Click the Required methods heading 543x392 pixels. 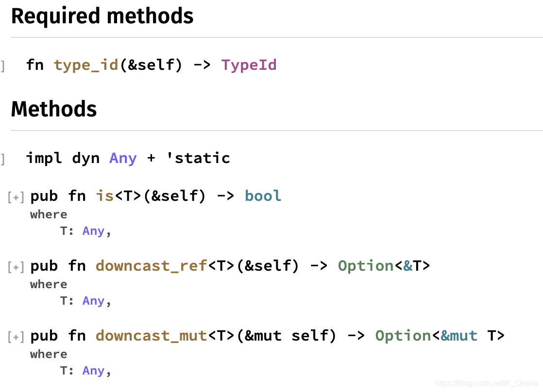pyautogui.click(x=102, y=16)
